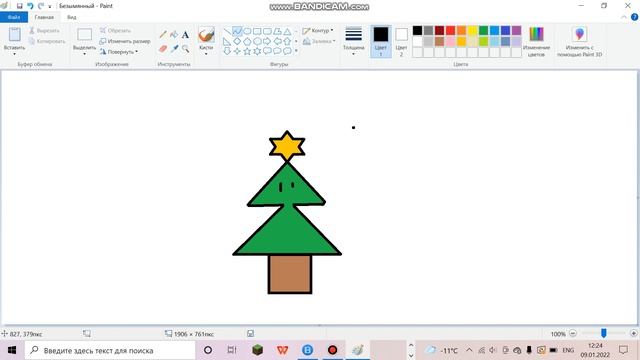Image resolution: width=640 pixels, height=360 pixels.
Task: Click the zoom in plus button
Action: [x=633, y=333]
